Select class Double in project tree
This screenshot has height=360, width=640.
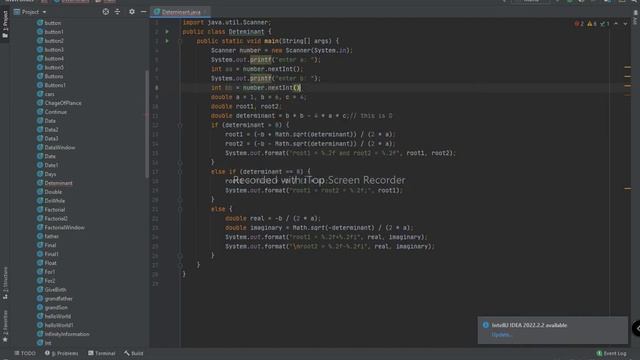pyautogui.click(x=49, y=192)
